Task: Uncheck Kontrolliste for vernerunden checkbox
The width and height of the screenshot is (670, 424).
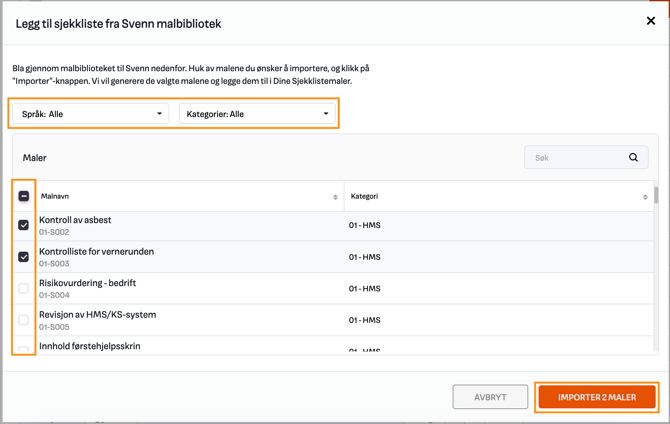Action: [24, 256]
